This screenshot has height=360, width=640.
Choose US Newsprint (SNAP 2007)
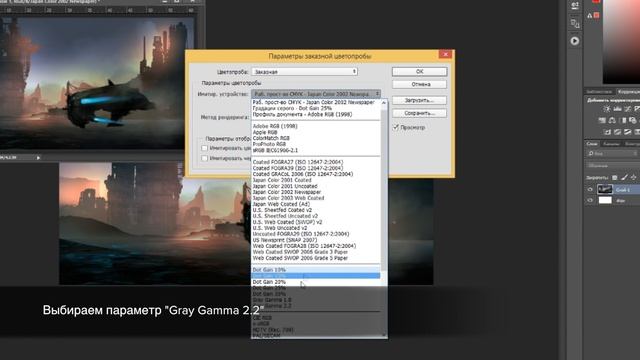click(x=316, y=240)
